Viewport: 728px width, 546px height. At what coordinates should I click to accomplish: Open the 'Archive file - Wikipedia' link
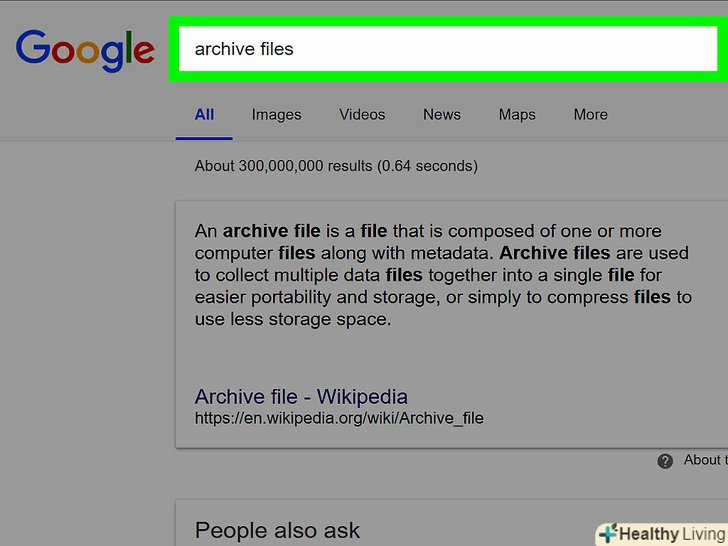pos(301,396)
